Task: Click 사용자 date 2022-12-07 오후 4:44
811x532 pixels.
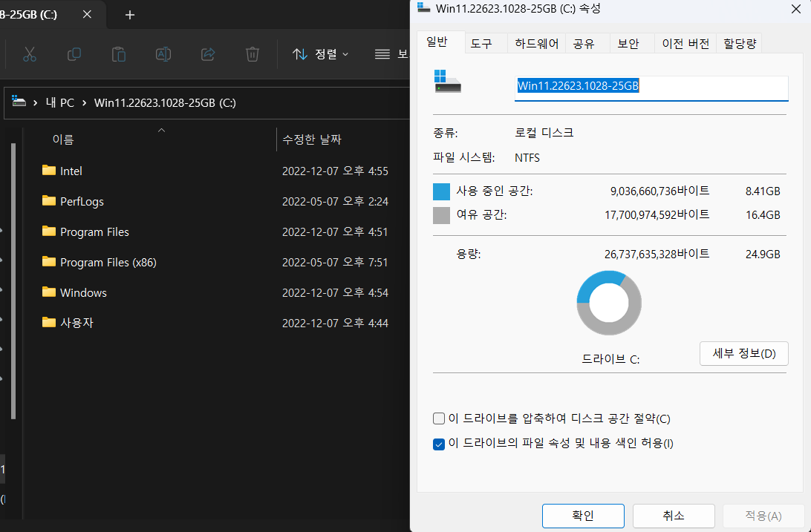Action: (335, 323)
